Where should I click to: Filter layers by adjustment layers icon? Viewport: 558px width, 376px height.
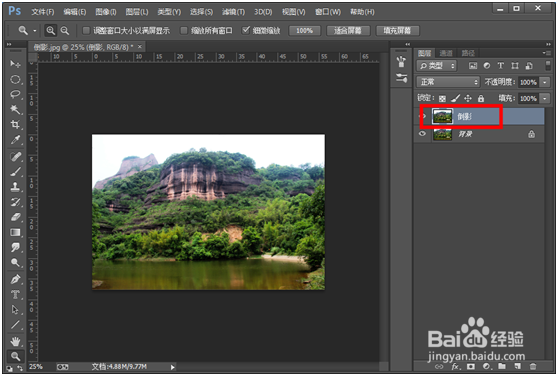[486, 65]
